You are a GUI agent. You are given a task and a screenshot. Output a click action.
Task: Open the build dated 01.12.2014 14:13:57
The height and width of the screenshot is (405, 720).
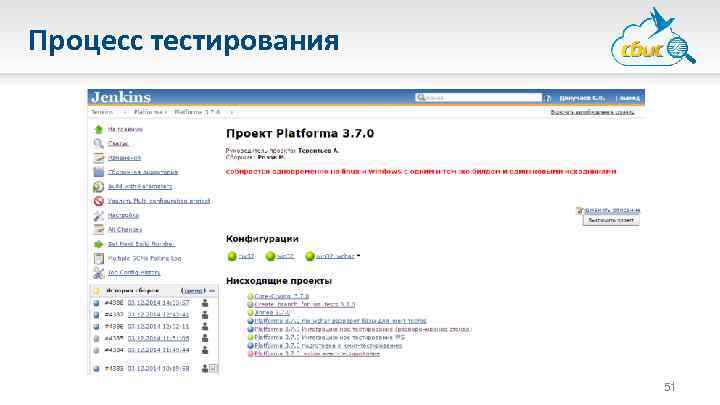click(x=158, y=303)
